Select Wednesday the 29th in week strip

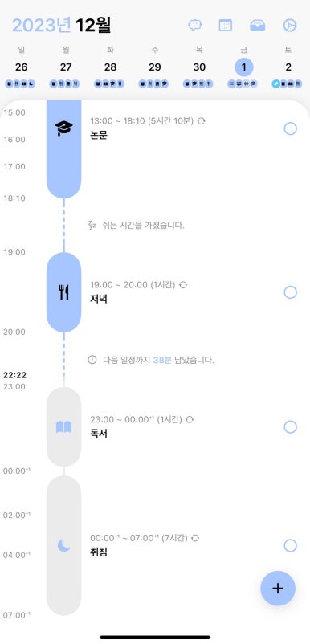pos(155,67)
